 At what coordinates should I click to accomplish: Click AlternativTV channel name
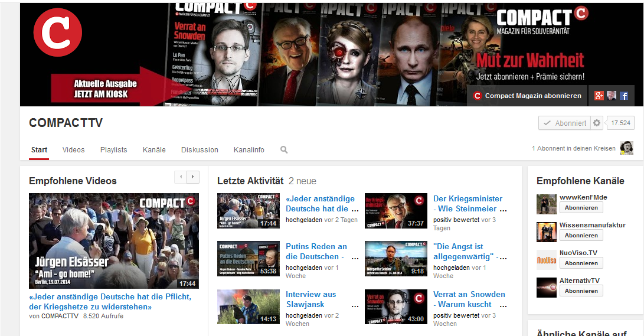pos(580,280)
